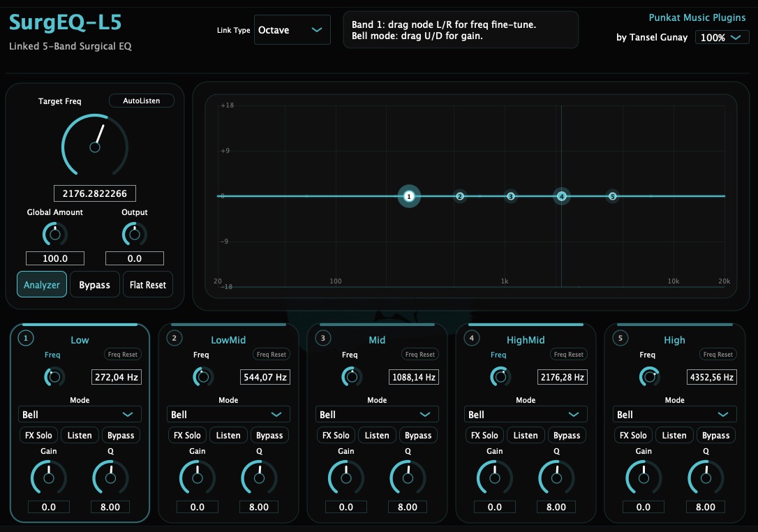
Task: Select EQ node 3 on the graph
Action: [510, 196]
